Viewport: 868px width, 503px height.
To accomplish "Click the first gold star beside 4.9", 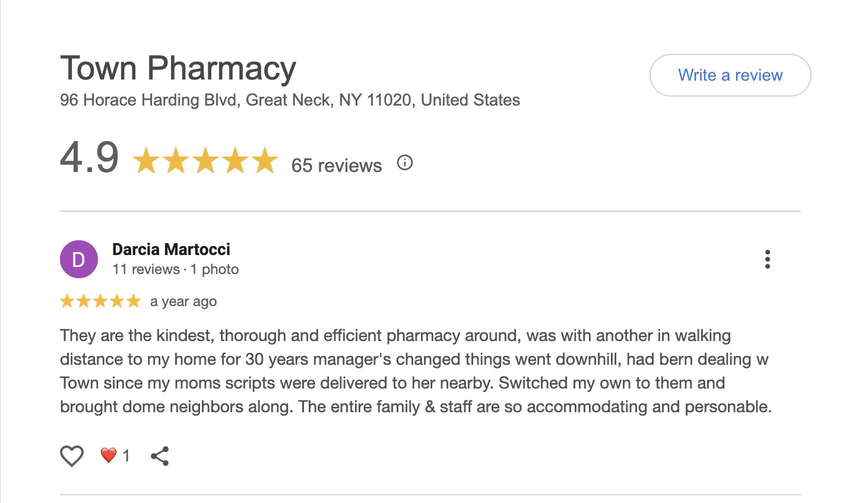I will pos(146,161).
